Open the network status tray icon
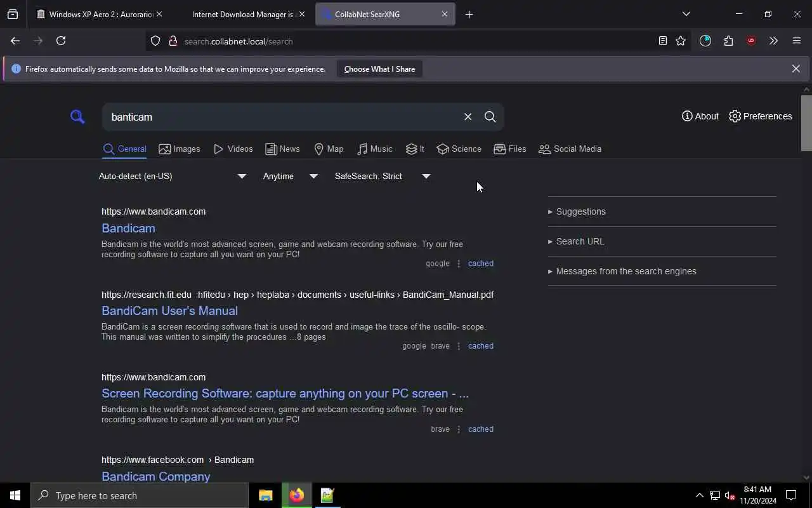Viewport: 812px width, 508px height. (715, 495)
